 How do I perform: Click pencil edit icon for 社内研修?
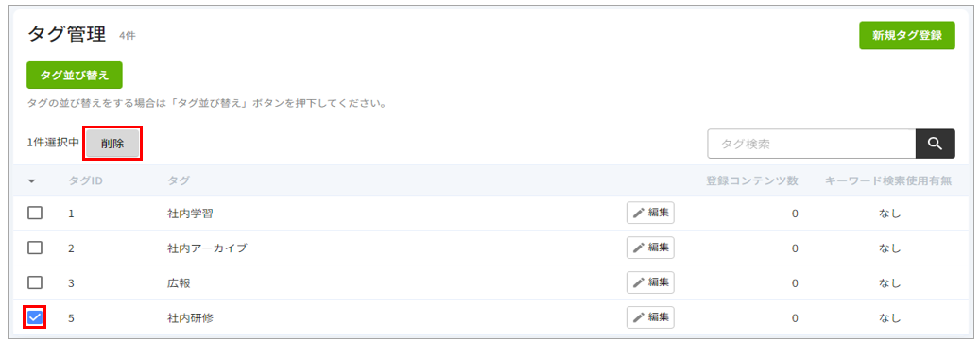point(638,317)
